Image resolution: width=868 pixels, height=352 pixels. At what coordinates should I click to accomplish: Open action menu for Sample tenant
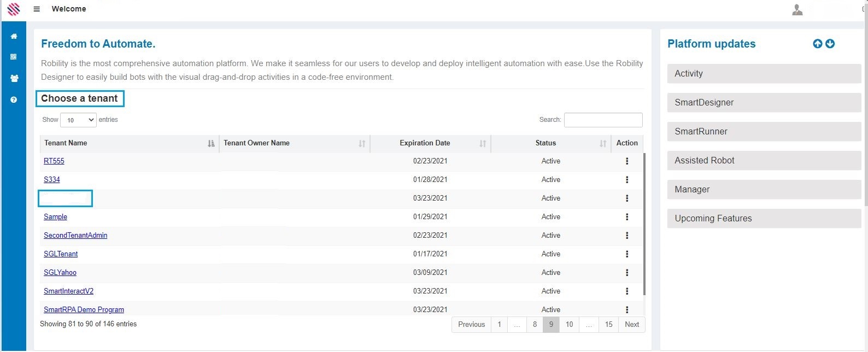626,217
